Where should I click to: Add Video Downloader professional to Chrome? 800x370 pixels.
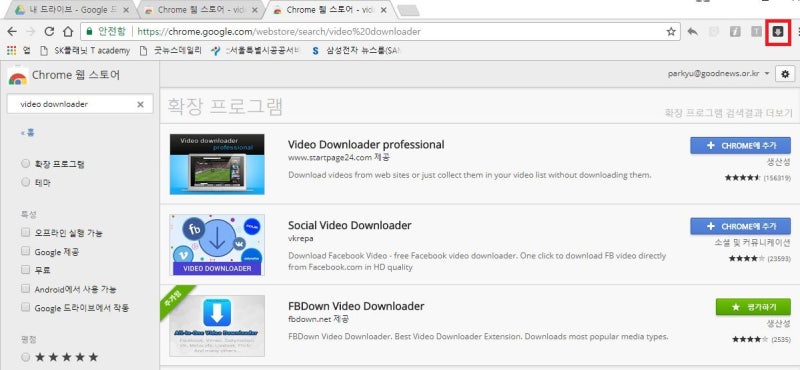tap(740, 145)
